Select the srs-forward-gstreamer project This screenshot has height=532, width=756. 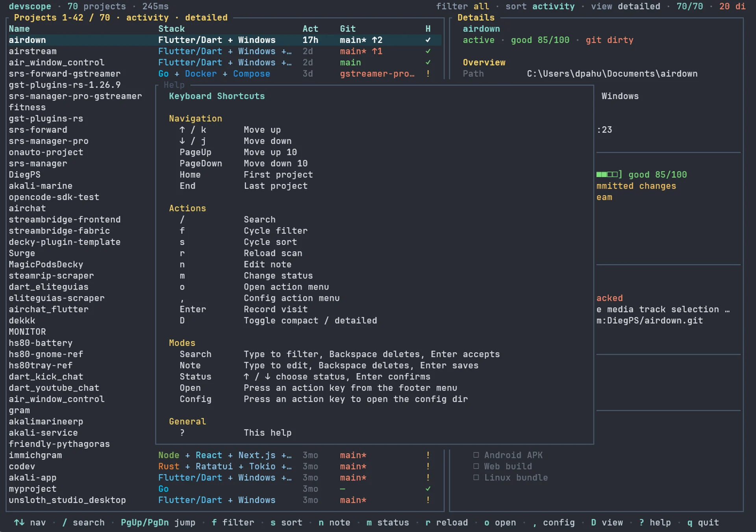[65, 74]
